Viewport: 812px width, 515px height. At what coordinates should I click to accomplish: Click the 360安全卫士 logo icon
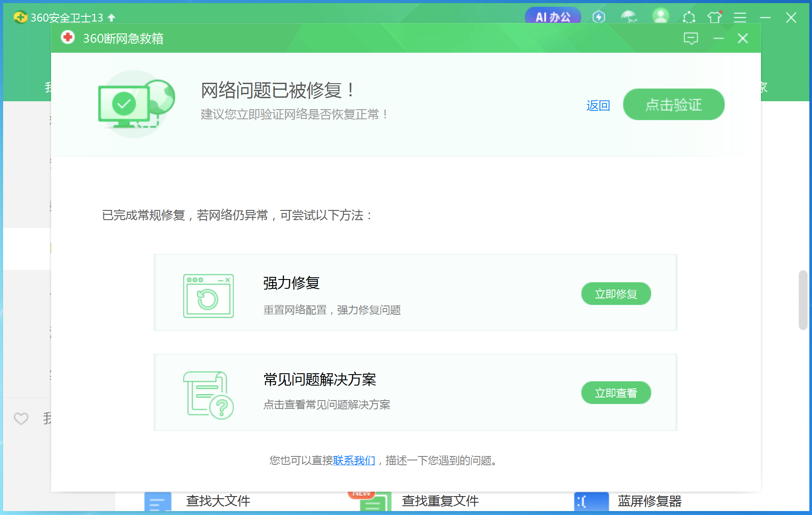[x=20, y=17]
